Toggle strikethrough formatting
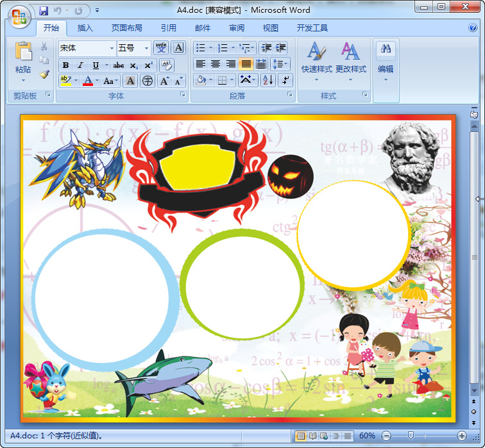 pyautogui.click(x=119, y=65)
